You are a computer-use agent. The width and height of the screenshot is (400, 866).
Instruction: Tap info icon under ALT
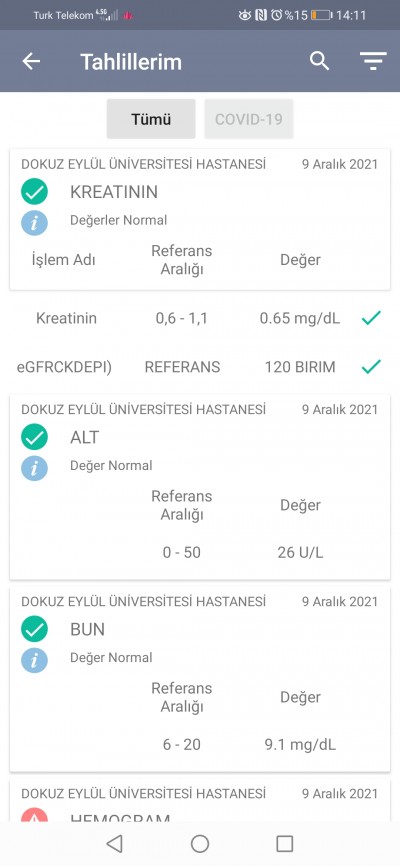[34, 468]
